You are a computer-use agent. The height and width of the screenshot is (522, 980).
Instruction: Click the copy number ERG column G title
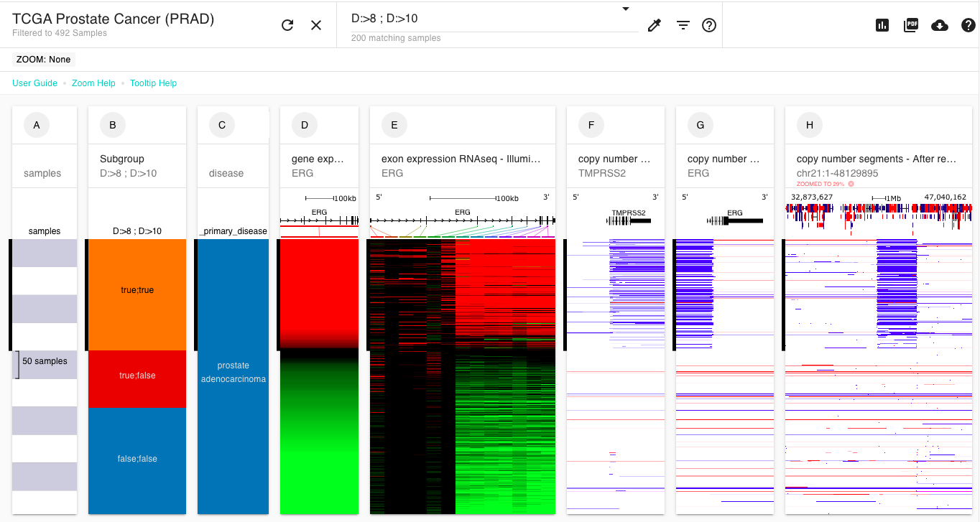click(723, 159)
